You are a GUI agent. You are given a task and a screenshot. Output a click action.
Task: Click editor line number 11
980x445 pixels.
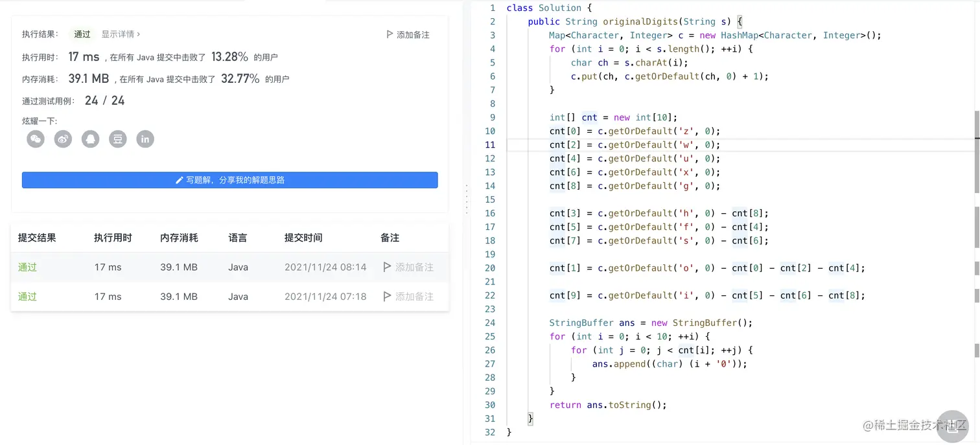click(490, 144)
